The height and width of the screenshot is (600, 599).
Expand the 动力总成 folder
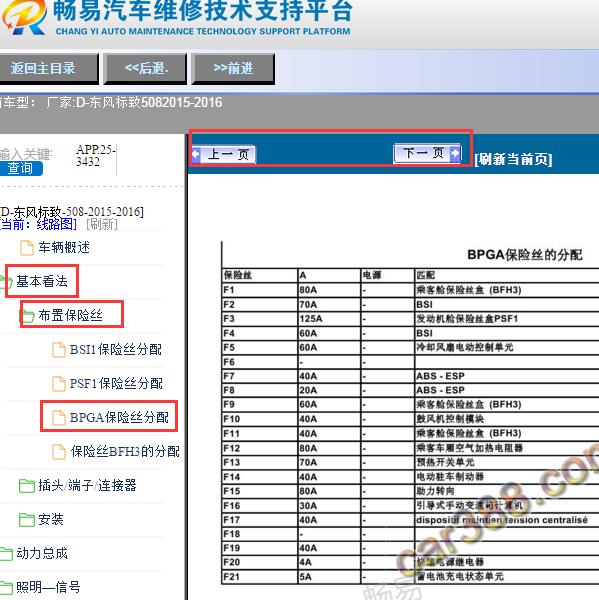click(42, 553)
